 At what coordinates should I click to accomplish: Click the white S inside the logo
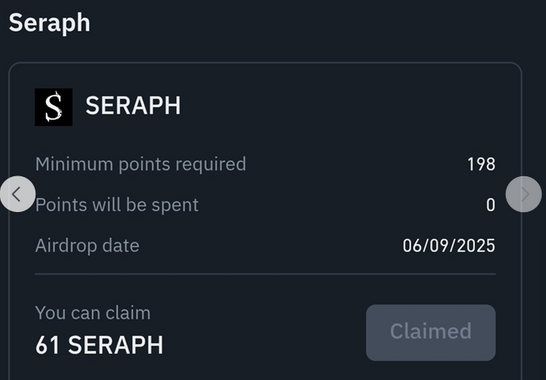[x=54, y=106]
